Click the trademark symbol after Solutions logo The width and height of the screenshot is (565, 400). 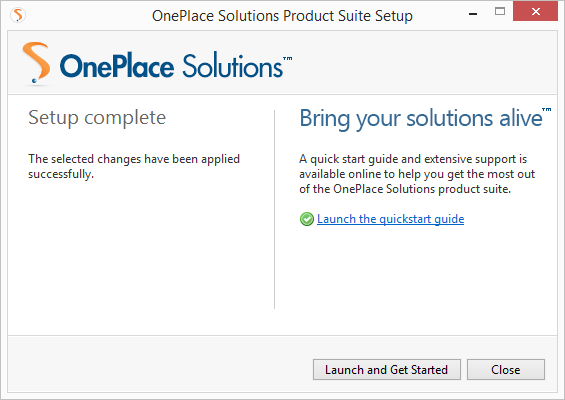(288, 58)
